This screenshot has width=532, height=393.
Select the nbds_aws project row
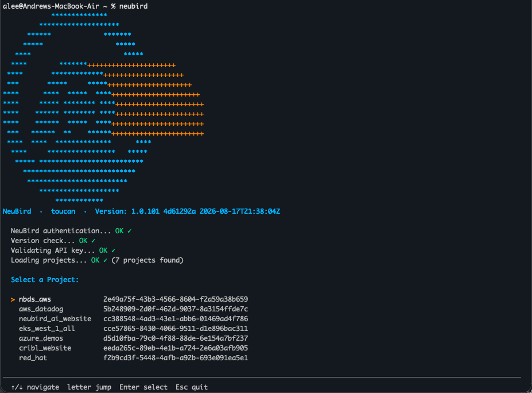coord(129,299)
